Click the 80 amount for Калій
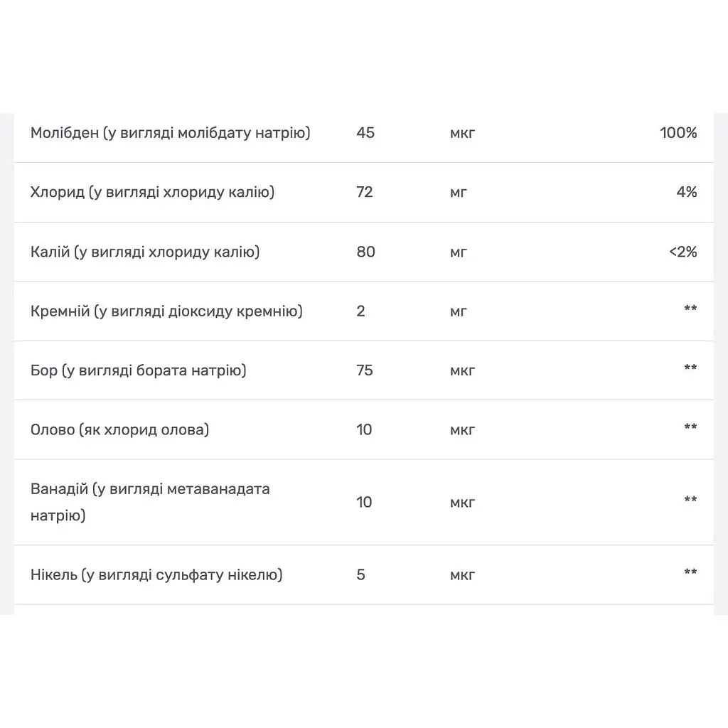Image resolution: width=728 pixels, height=728 pixels. pyautogui.click(x=365, y=252)
